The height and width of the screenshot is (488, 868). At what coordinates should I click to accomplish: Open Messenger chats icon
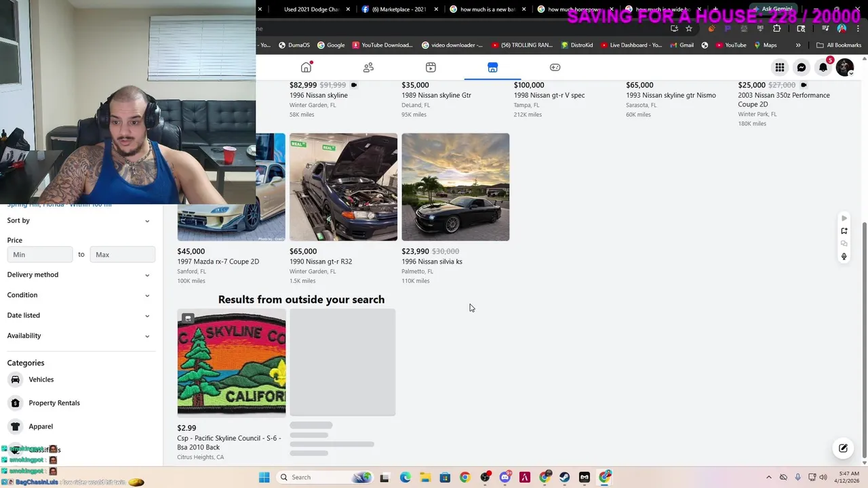(802, 67)
